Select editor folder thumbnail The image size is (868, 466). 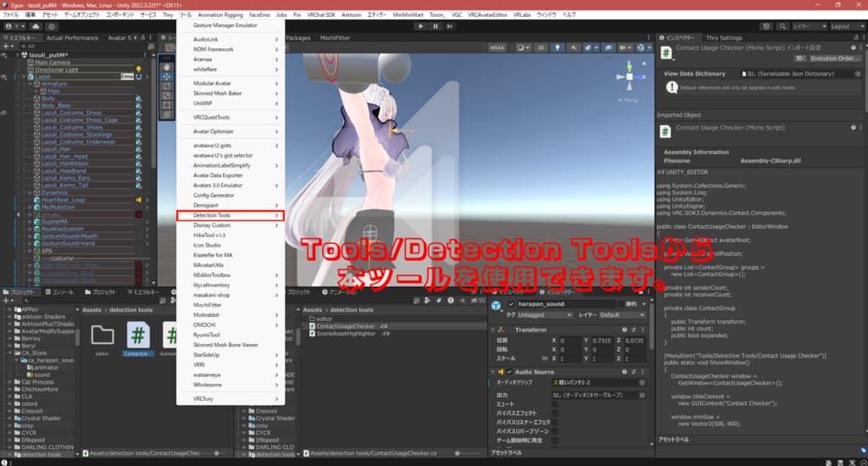tap(103, 338)
